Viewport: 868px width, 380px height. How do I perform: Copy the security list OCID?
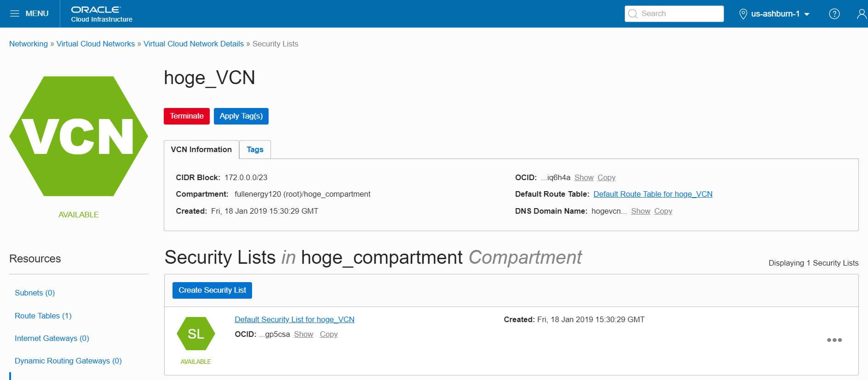click(328, 334)
